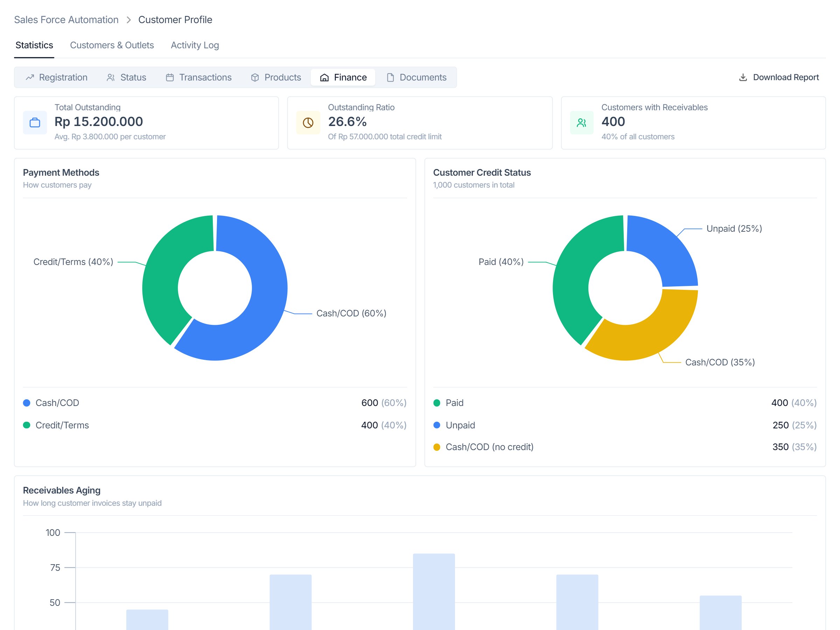This screenshot has height=630, width=840.
Task: Click the tallest bar in Receivables Aging chart
Action: click(434, 591)
